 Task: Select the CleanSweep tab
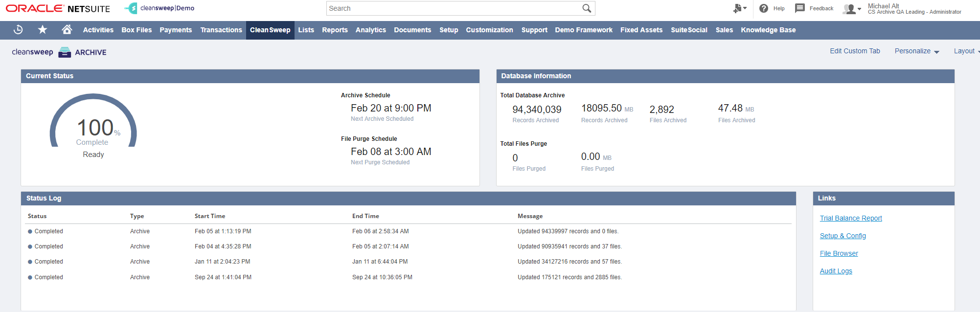[x=270, y=30]
